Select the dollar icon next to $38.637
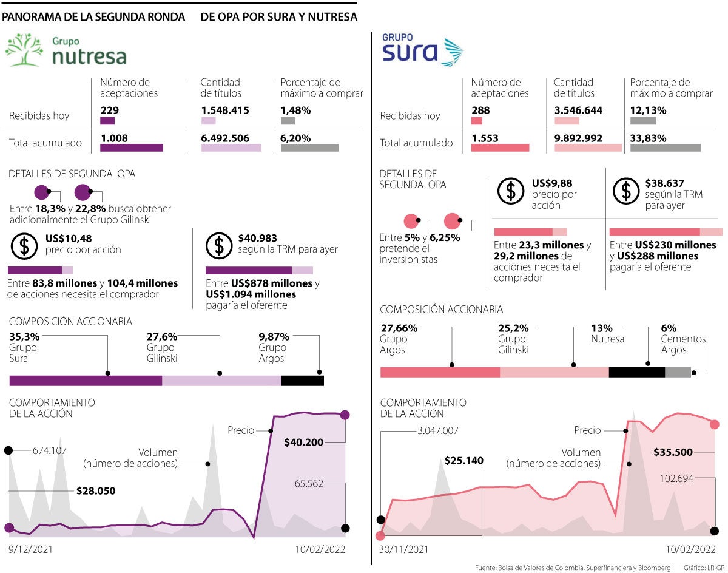Image resolution: width=728 pixels, height=573 pixels. [625, 191]
